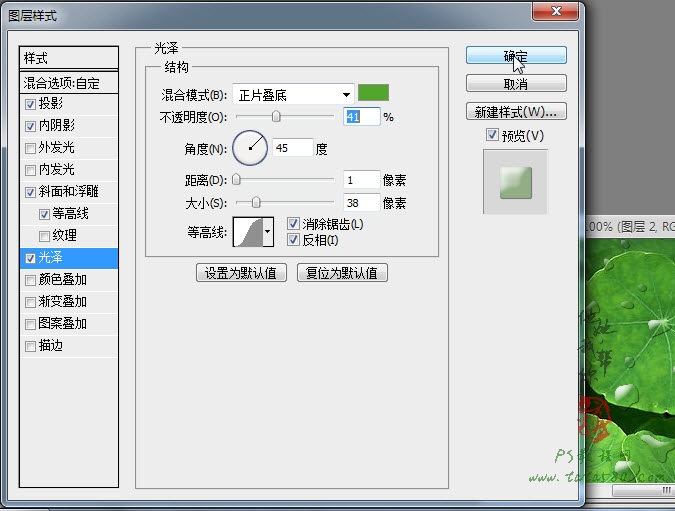Click 复位为默认值 button
The height and width of the screenshot is (511, 675).
pyautogui.click(x=342, y=273)
